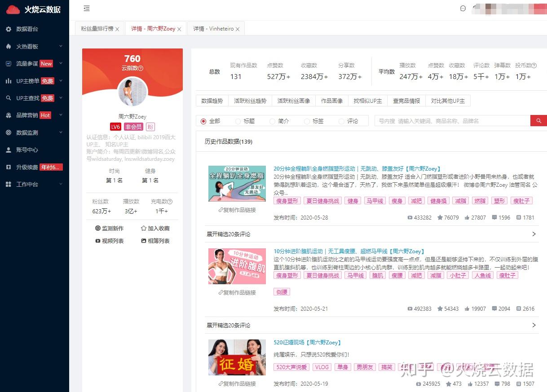Focus the 号内搜 keyword search field
The height and width of the screenshot is (392, 547).
click(x=452, y=121)
